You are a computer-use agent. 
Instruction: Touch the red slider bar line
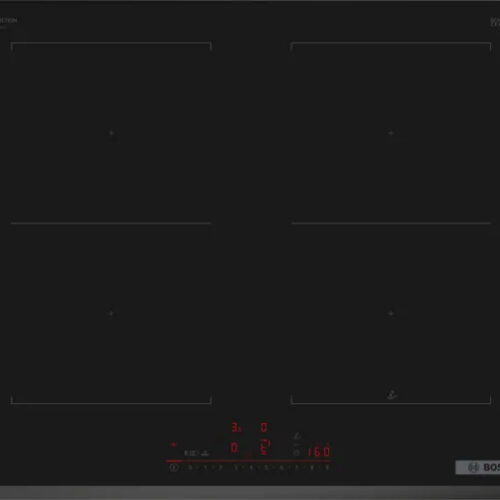pos(248,461)
